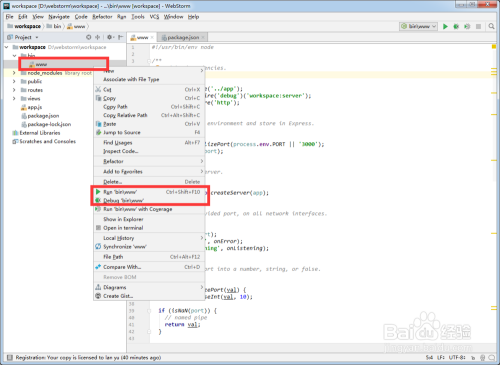Select Open in terminal
Viewport: 500px width, 365px height.
[x=149, y=228]
